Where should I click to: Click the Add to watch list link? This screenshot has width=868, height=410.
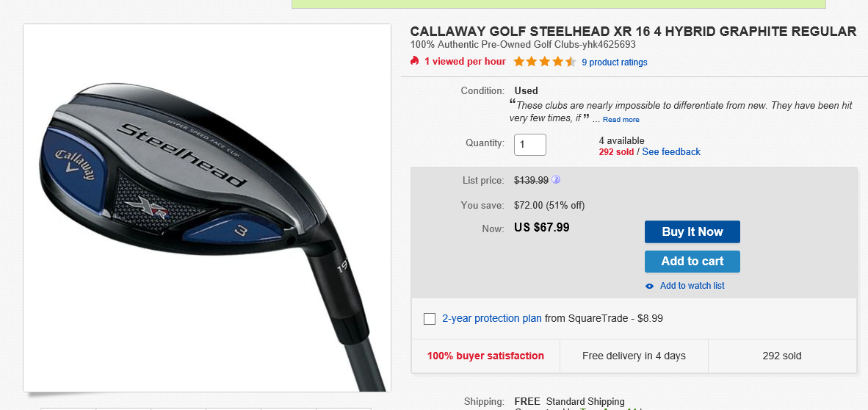click(692, 286)
